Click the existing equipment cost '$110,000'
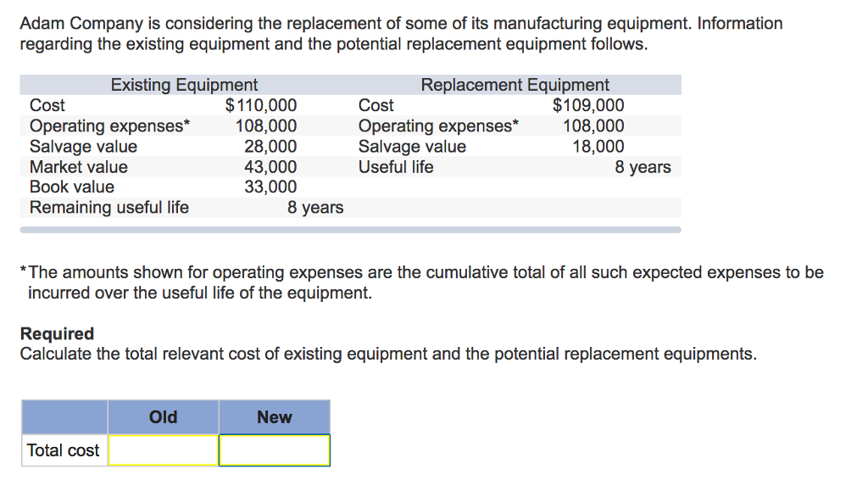Image resolution: width=868 pixels, height=486 pixels. (x=261, y=105)
